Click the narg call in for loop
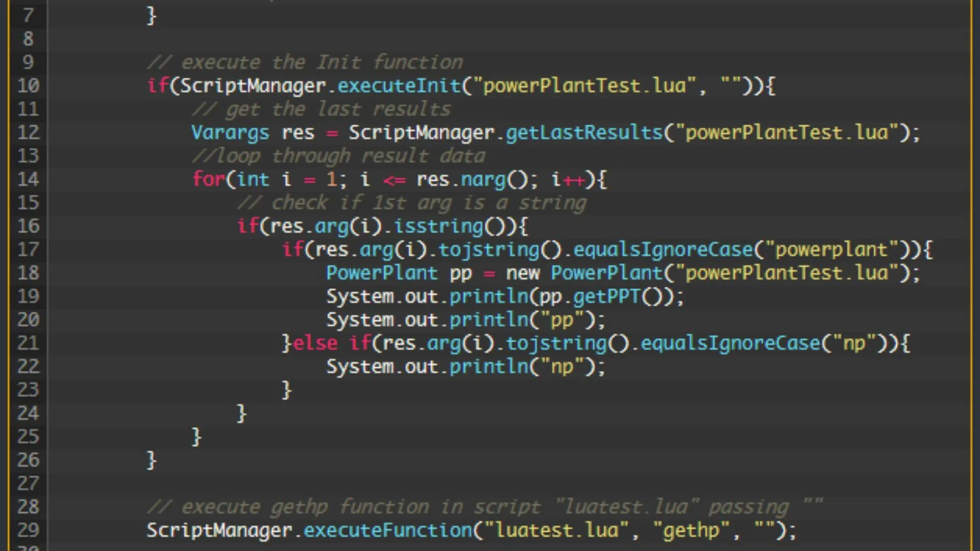The height and width of the screenshot is (551, 980). [483, 180]
